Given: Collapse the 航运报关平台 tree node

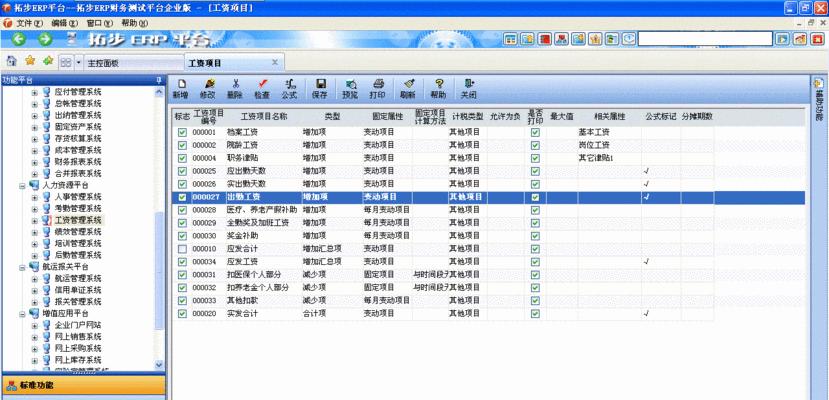Looking at the screenshot, I should coord(22,267).
